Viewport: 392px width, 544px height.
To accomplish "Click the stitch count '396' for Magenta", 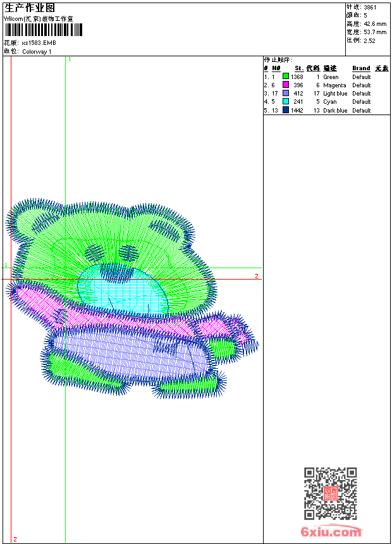I will [x=298, y=85].
